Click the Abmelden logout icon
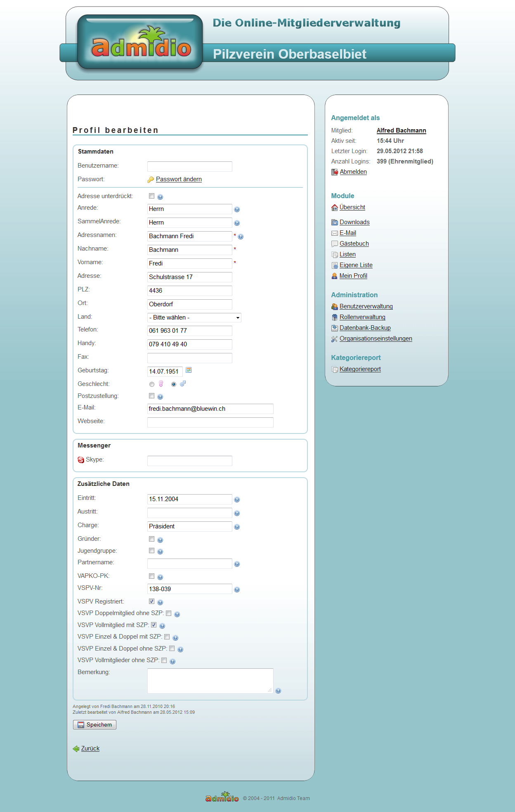Image resolution: width=515 pixels, height=812 pixels. [x=335, y=172]
